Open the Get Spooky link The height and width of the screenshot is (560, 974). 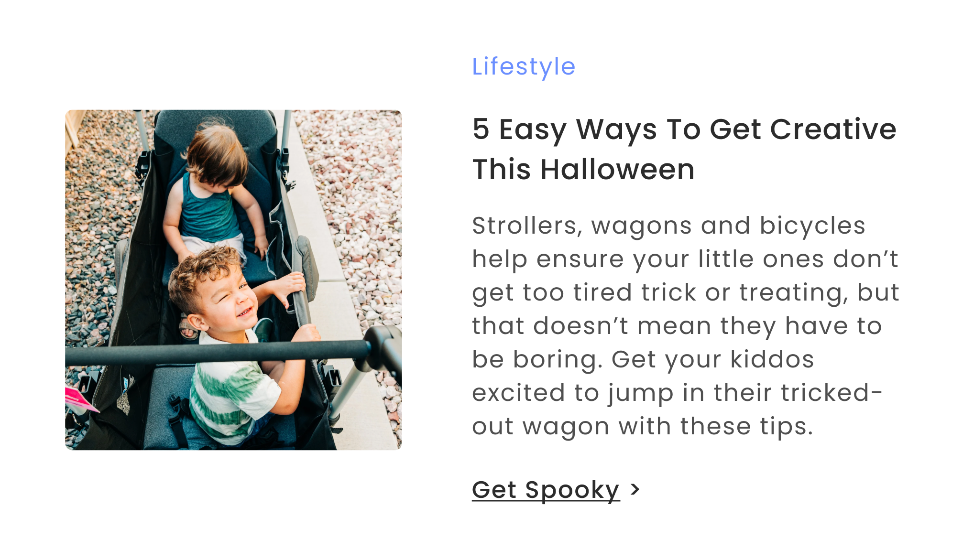click(545, 490)
